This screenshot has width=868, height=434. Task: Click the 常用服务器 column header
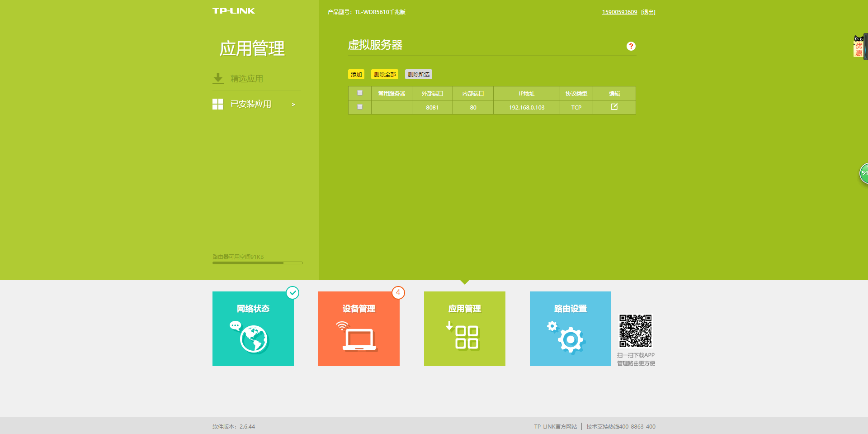click(392, 93)
